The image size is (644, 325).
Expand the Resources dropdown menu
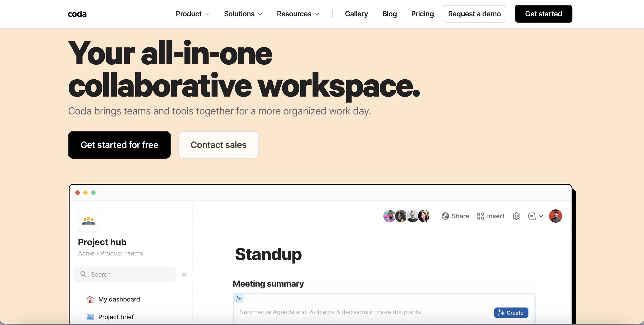[x=298, y=14]
